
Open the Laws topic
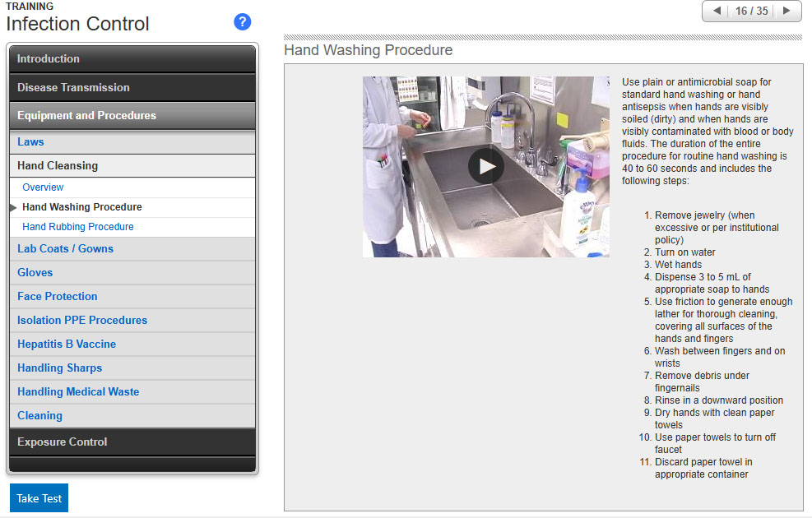click(x=31, y=142)
